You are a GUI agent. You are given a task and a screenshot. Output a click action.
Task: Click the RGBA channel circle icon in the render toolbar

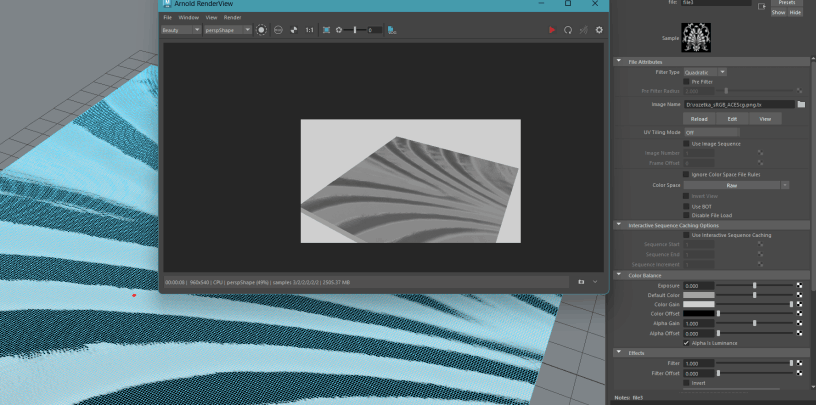pyautogui.click(x=261, y=30)
